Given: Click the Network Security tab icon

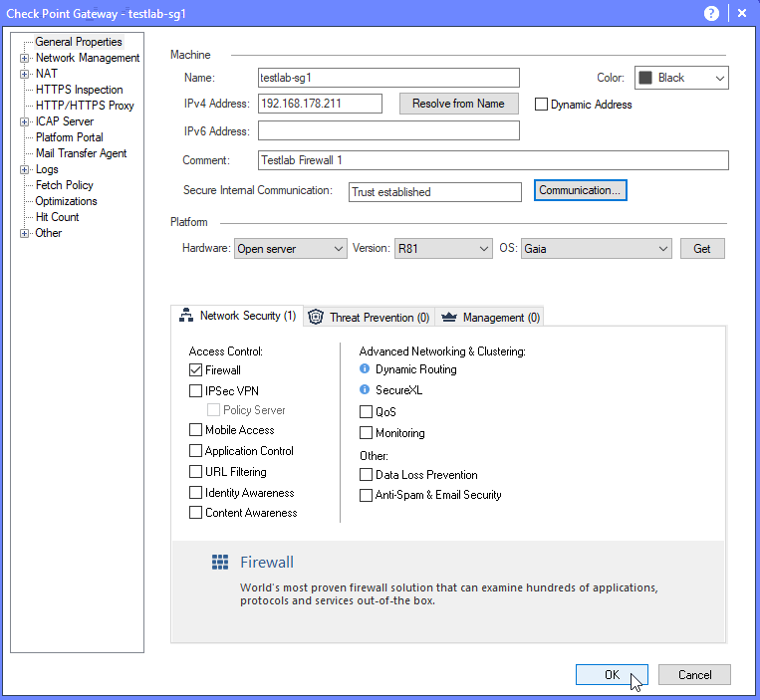Looking at the screenshot, I should 186,316.
